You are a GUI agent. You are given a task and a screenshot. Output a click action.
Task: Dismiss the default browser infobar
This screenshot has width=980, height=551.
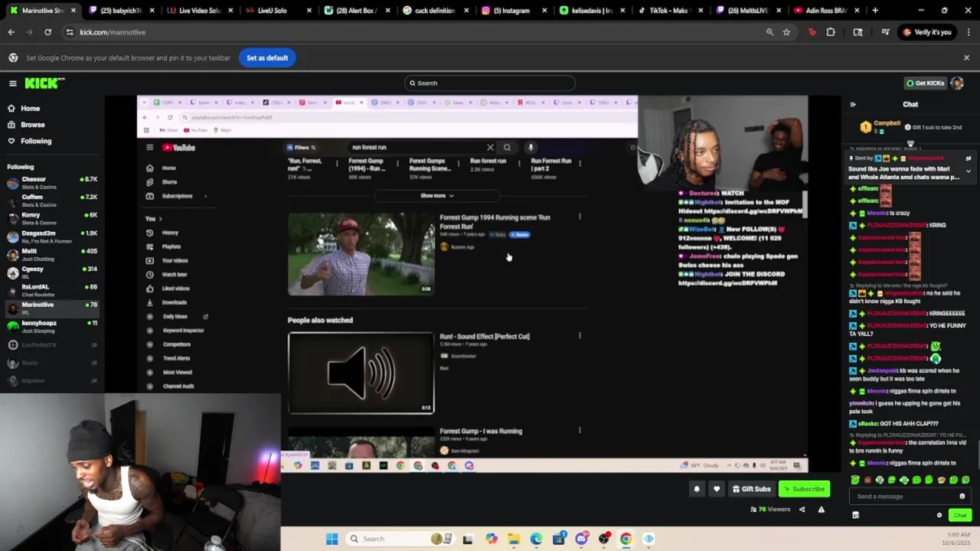click(x=966, y=57)
